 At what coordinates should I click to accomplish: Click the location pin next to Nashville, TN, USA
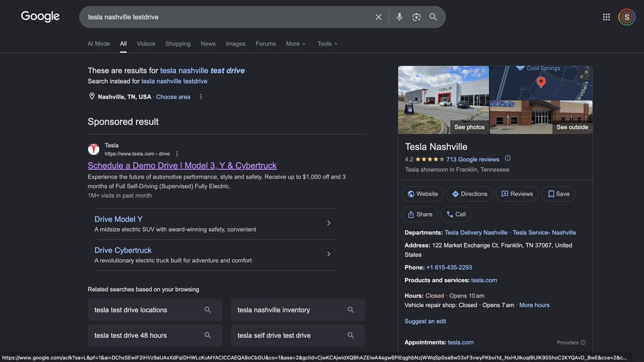[x=92, y=97]
